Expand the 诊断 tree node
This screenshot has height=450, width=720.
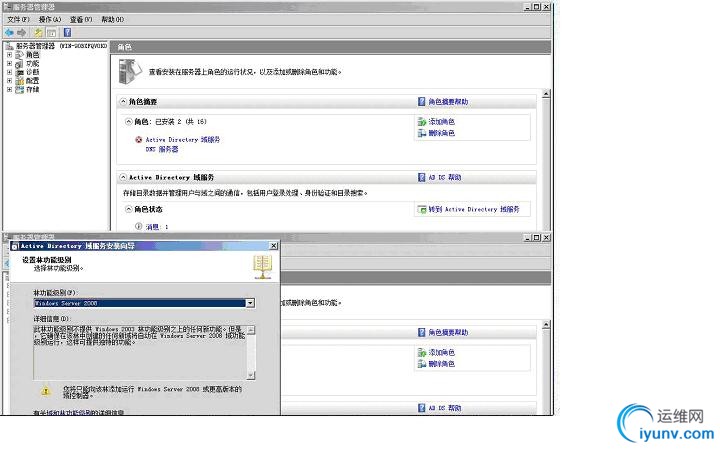point(9,72)
